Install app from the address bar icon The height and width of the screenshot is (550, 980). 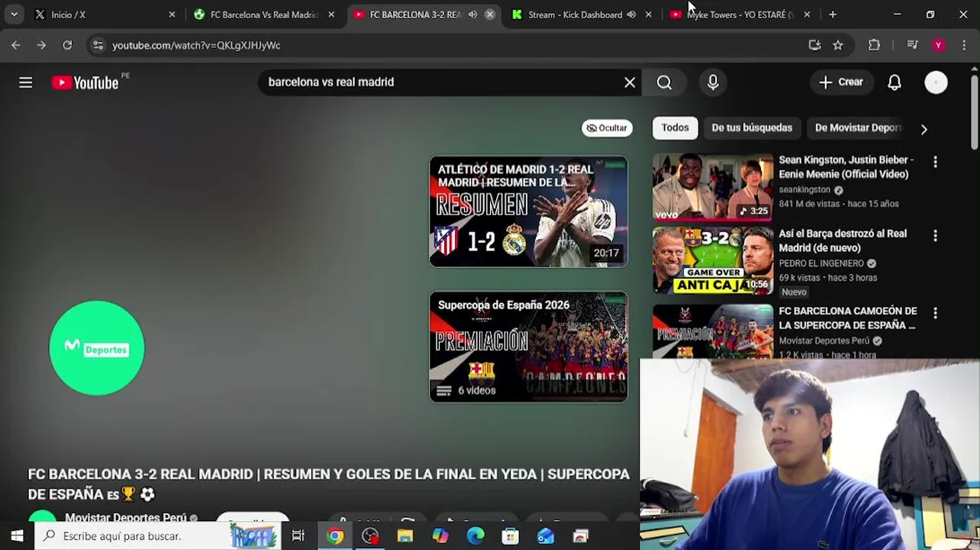click(x=814, y=45)
